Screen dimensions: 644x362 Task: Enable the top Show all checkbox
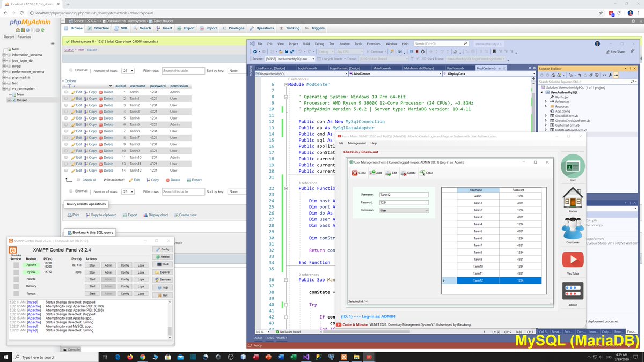(x=71, y=70)
